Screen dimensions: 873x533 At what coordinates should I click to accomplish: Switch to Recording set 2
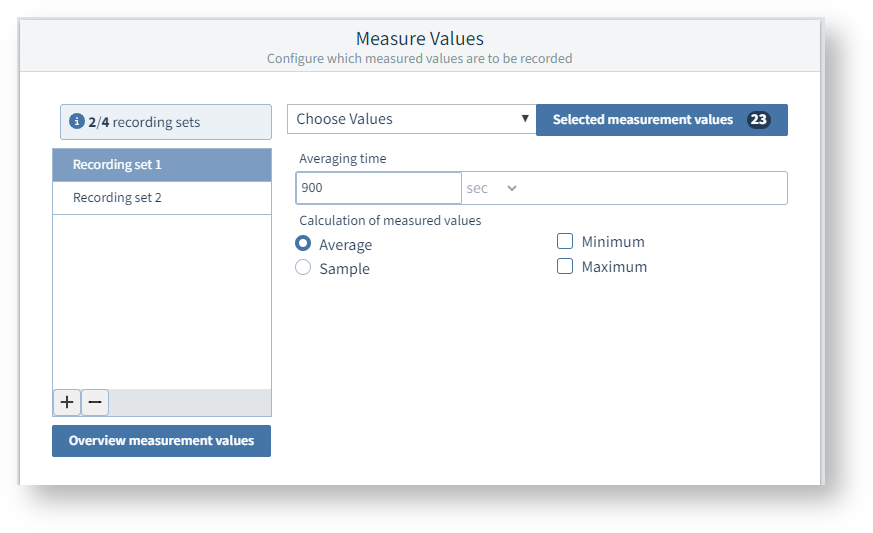click(x=161, y=198)
